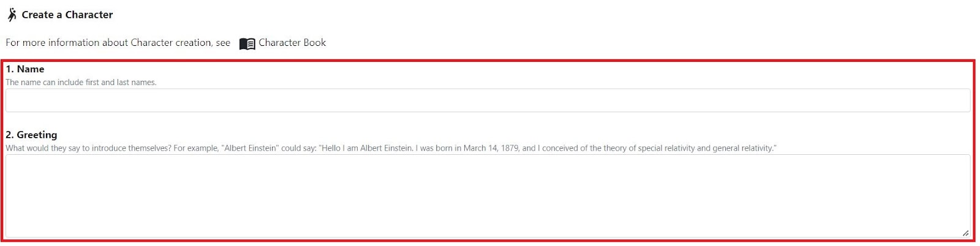Click the words "could say:" in the Greeting hint
Image resolution: width=980 pixels, height=246 pixels.
(x=298, y=148)
